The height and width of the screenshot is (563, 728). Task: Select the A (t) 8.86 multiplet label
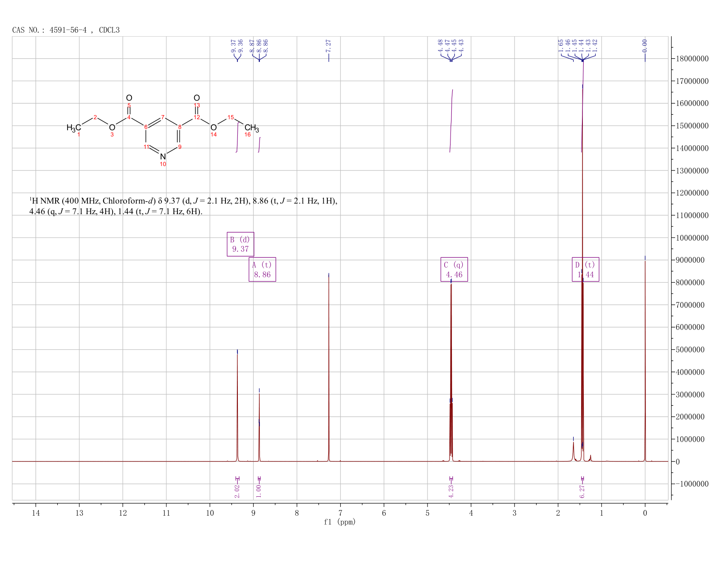click(x=263, y=270)
